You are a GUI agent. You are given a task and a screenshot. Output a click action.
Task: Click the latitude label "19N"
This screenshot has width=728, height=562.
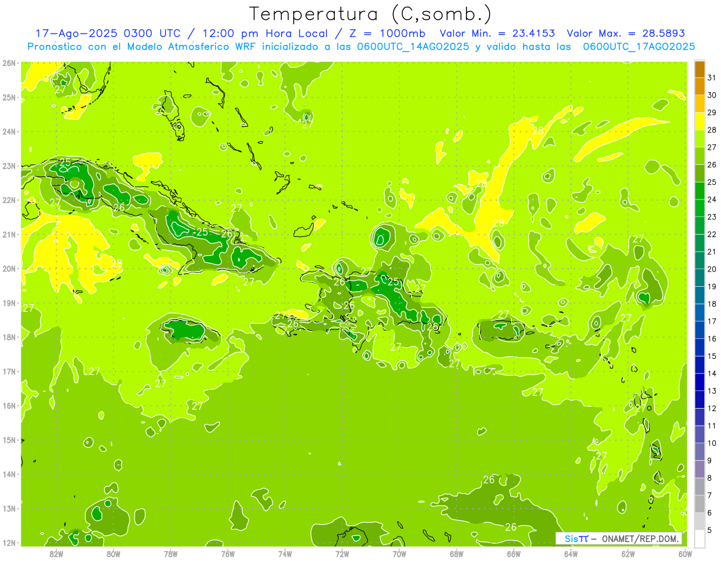coord(8,303)
